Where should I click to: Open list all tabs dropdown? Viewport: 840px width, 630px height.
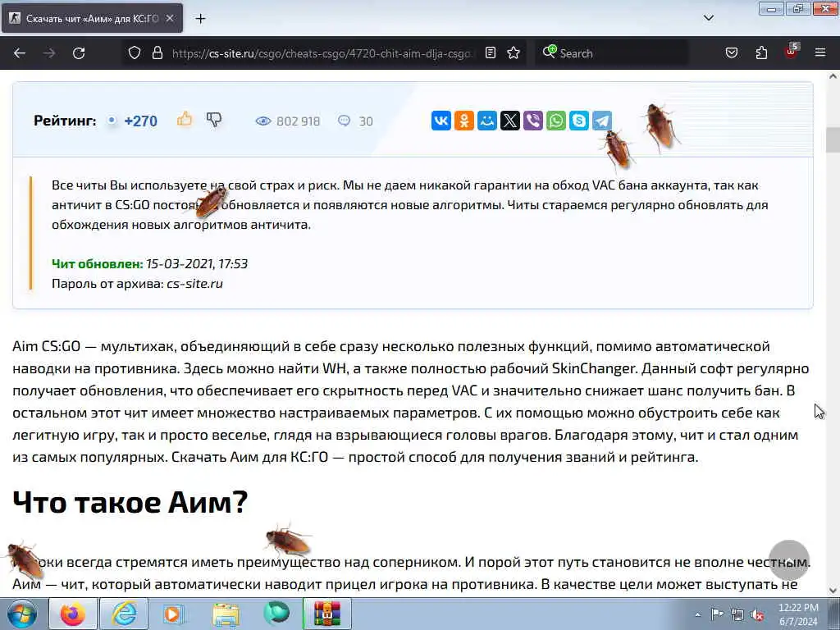click(708, 18)
